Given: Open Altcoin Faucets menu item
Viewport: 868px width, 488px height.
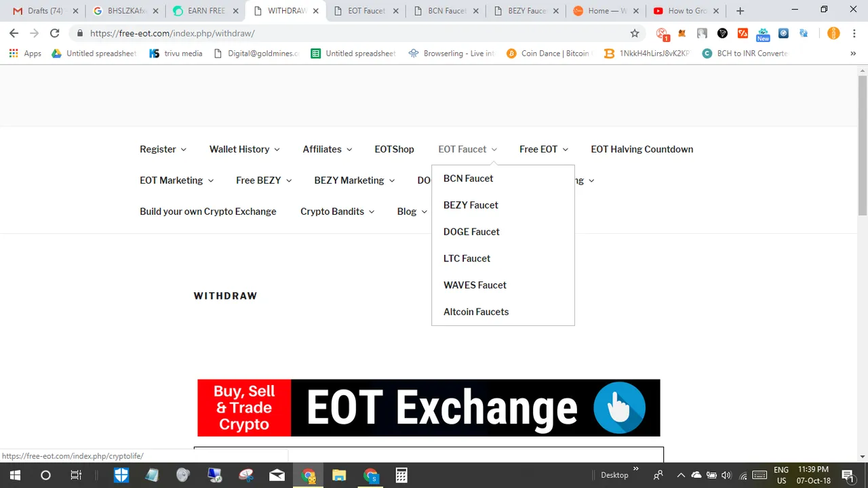Looking at the screenshot, I should click(476, 312).
